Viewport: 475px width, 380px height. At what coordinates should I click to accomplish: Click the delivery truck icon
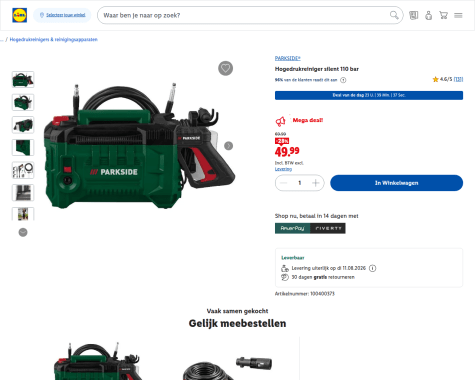tap(285, 268)
